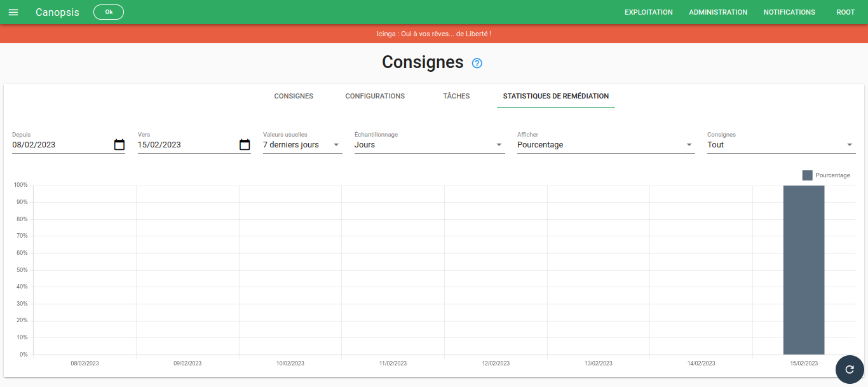Screen dimensions: 868x387
Task: Click the 100% y-axis label
Action: (20, 185)
